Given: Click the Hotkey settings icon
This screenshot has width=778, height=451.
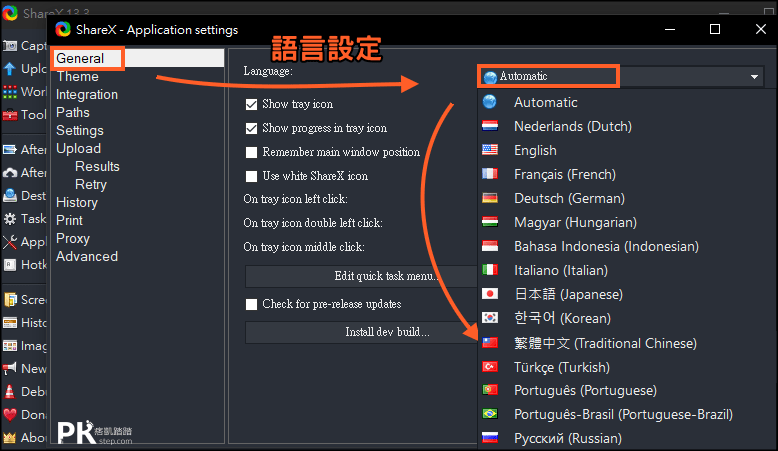Looking at the screenshot, I should 9,265.
